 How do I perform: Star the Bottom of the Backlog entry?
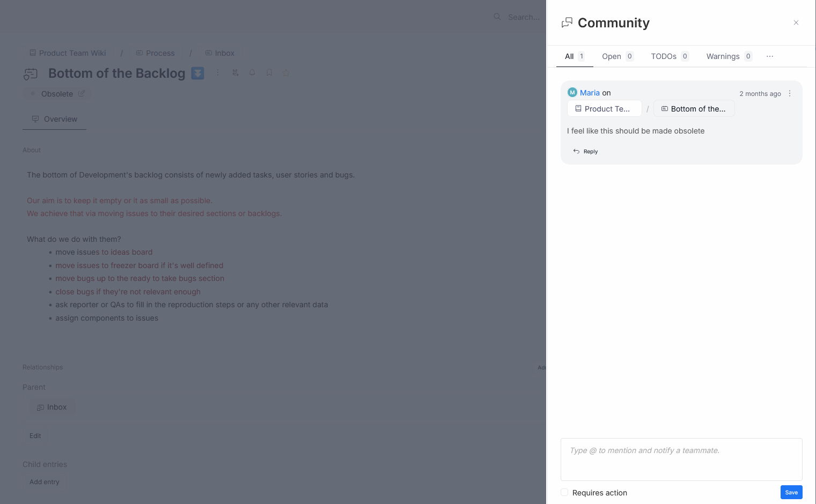286,72
